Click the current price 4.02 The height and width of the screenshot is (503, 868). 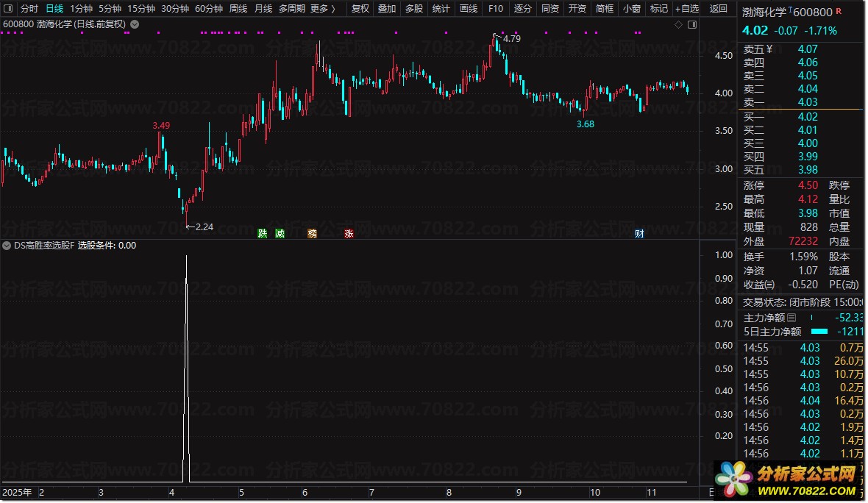click(755, 30)
